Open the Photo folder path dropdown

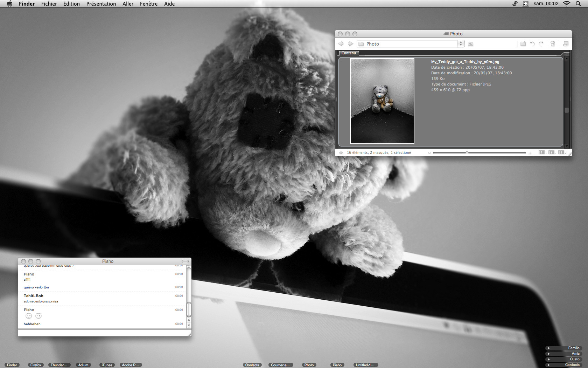point(461,44)
